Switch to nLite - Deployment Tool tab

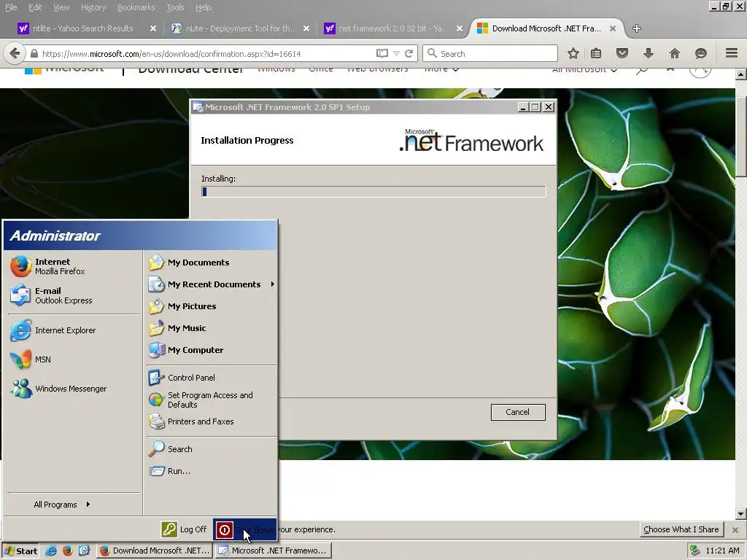pyautogui.click(x=239, y=28)
